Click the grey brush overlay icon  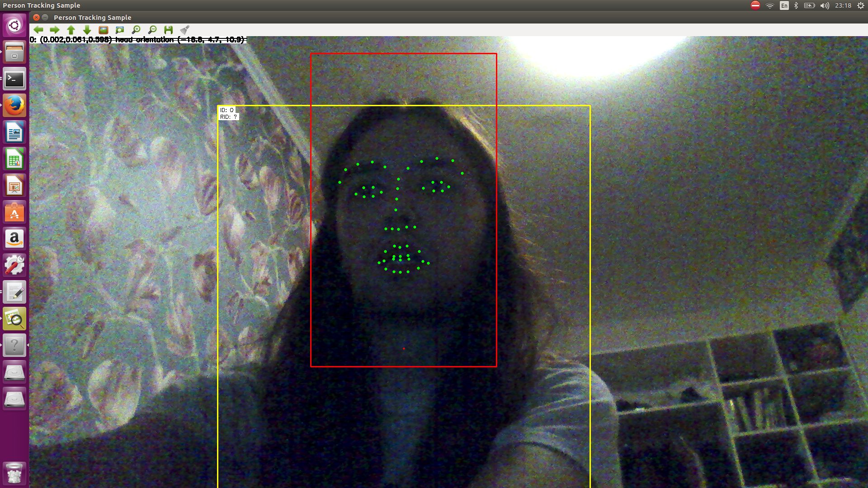tap(184, 30)
